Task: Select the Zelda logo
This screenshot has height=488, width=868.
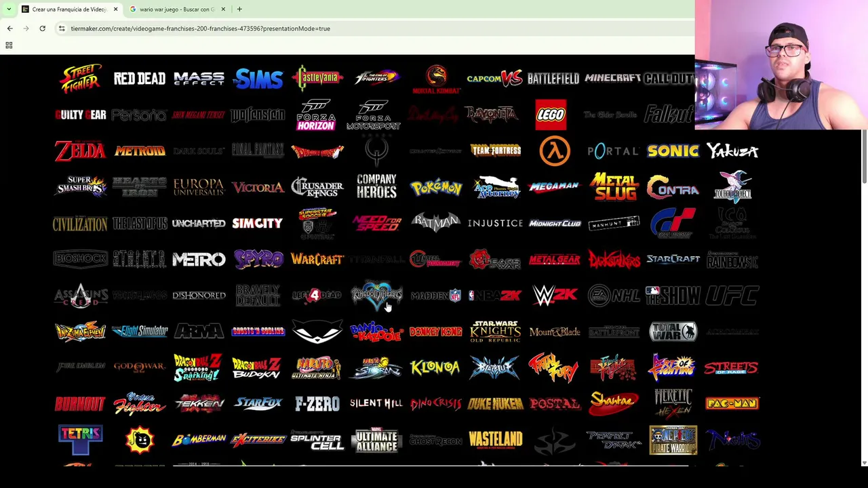Action: [80, 150]
